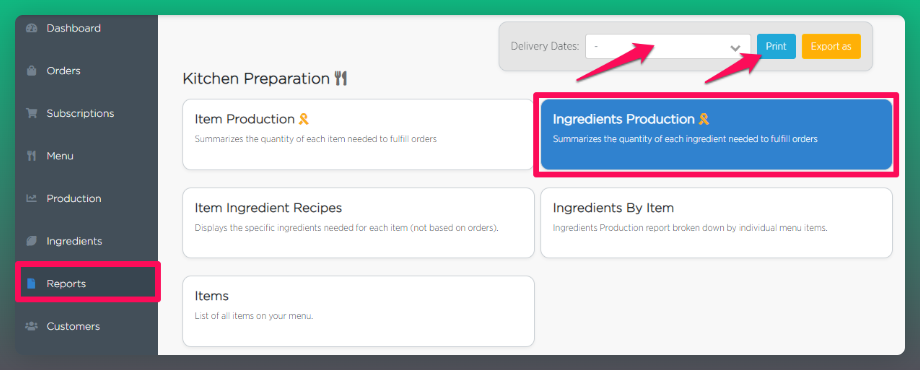Click the Production chart icon
Screen dimensions: 920x370
click(32, 198)
